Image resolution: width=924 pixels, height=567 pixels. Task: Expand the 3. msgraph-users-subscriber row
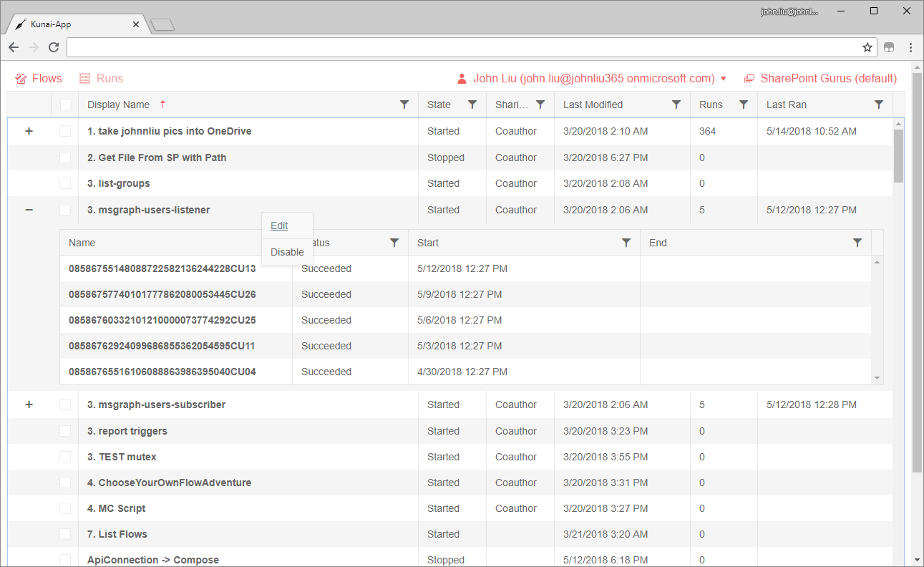click(x=29, y=404)
